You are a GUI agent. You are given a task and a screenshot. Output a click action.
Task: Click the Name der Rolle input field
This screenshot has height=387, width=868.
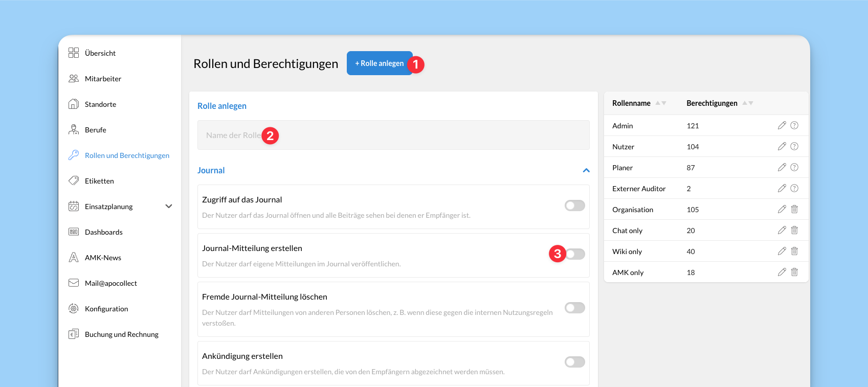coord(393,135)
